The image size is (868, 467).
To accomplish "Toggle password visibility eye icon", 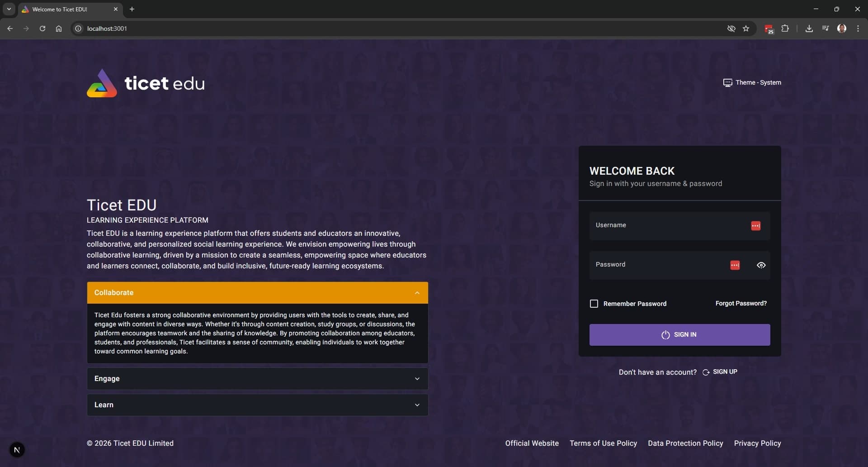I will (761, 265).
